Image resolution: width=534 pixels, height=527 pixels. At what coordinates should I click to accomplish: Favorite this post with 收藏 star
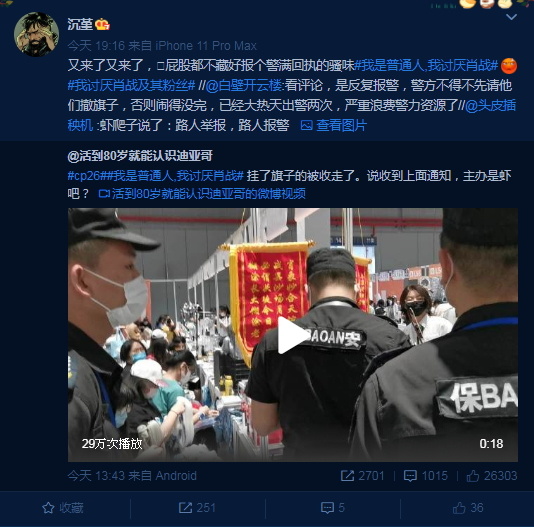[63, 508]
